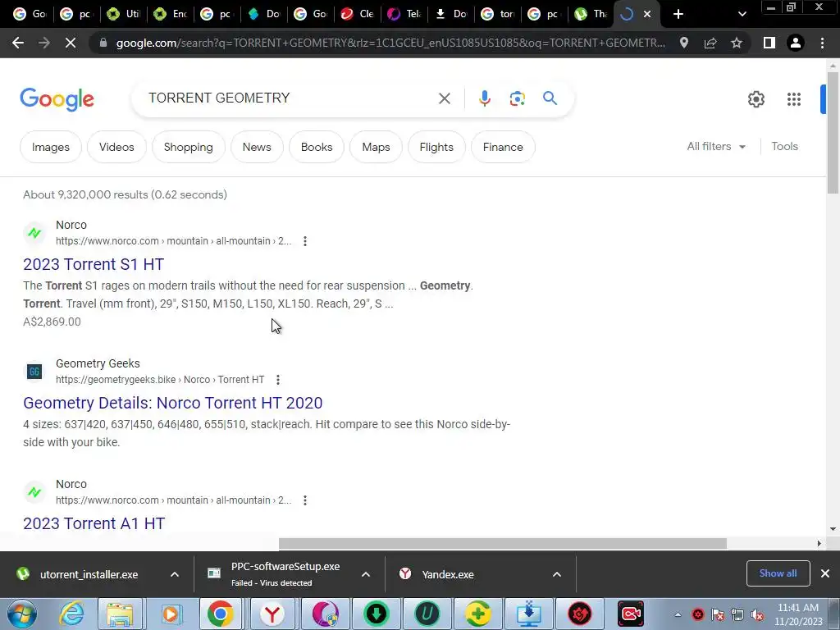Filter results by Books
This screenshot has width=840, height=630.
[317, 147]
